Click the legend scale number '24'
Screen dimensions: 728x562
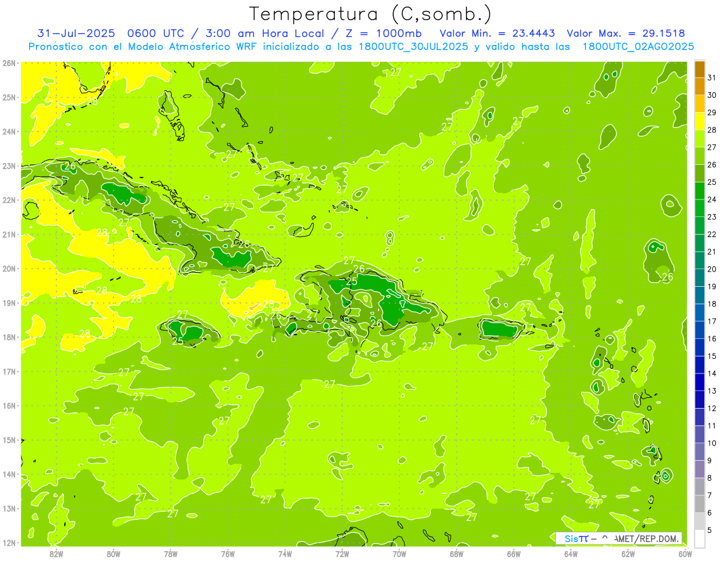pos(712,199)
